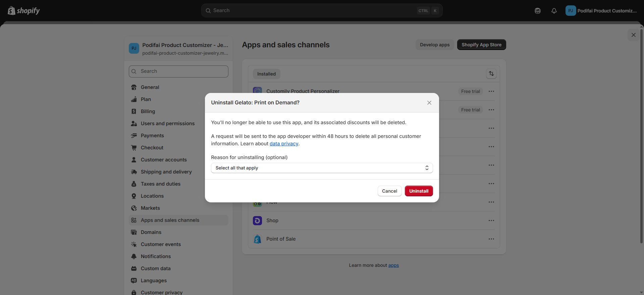
Task: Close the uninstall dialog with X
Action: 429,103
